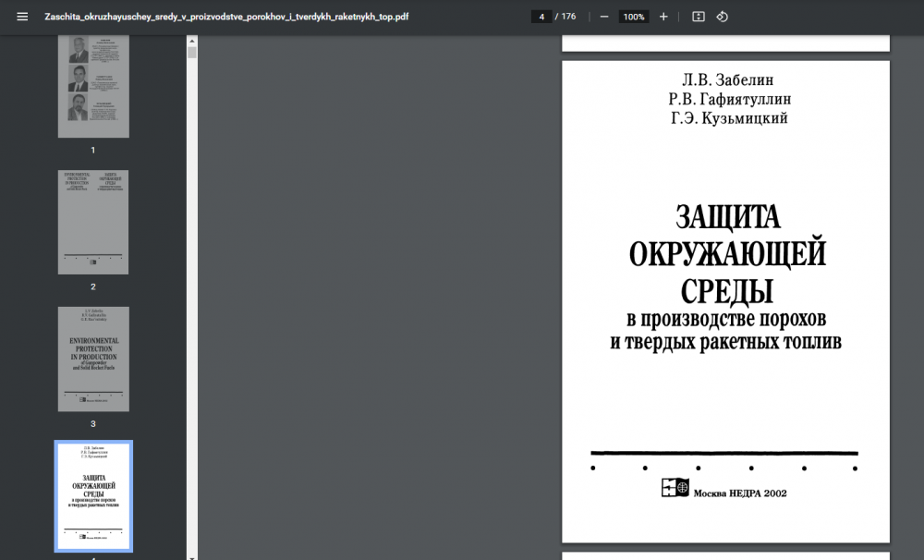Zoom out using the minus icon
Viewport: 924px width, 560px height.
click(604, 17)
